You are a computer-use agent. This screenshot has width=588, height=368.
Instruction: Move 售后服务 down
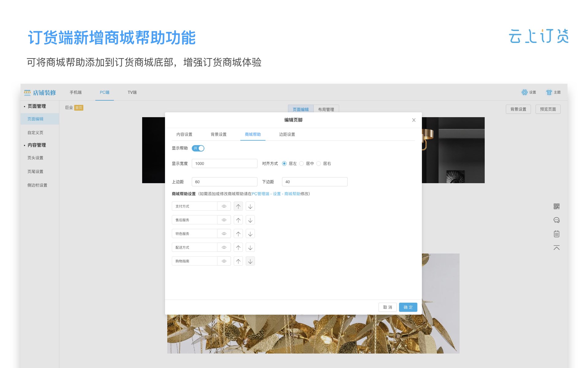coord(250,220)
